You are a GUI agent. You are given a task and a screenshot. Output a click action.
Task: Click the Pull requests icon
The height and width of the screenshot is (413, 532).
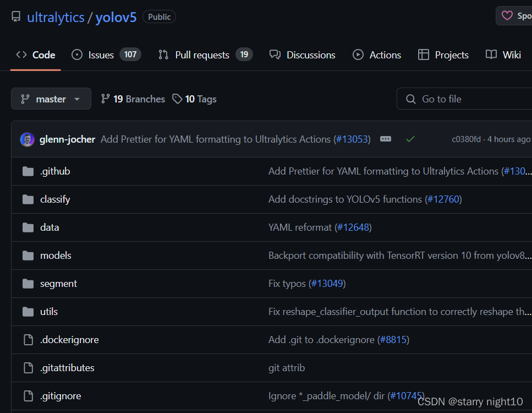tap(163, 55)
